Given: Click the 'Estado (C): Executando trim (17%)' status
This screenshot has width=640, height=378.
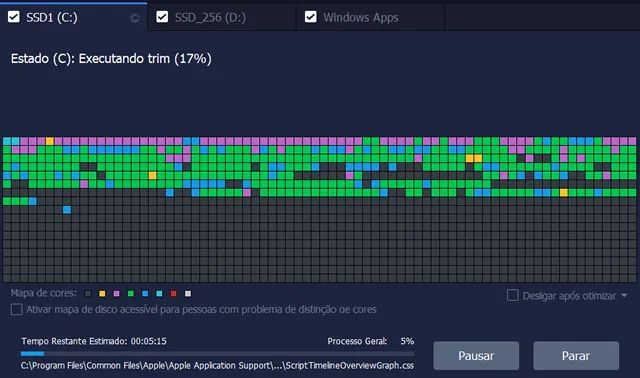Looking at the screenshot, I should pos(111,59).
